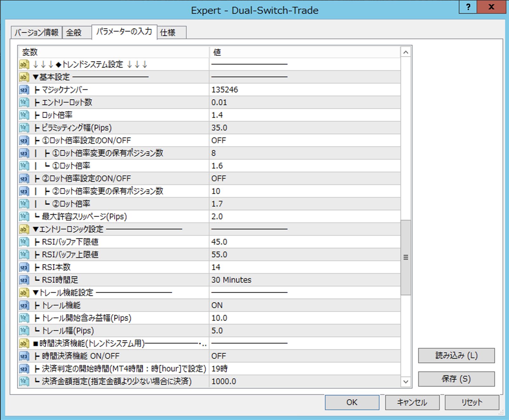
Task: Click the vertical scrollbar thumb
Action: pos(406,257)
